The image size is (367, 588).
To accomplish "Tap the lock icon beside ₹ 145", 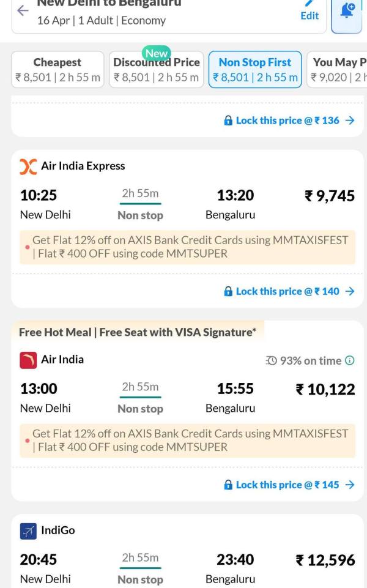I will click(x=228, y=485).
